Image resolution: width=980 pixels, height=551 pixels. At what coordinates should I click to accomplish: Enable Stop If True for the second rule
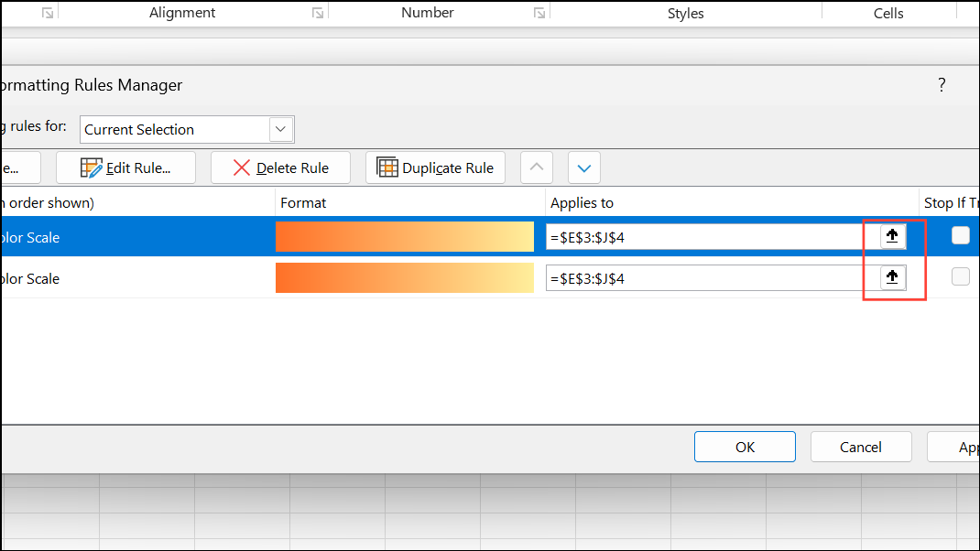point(960,276)
